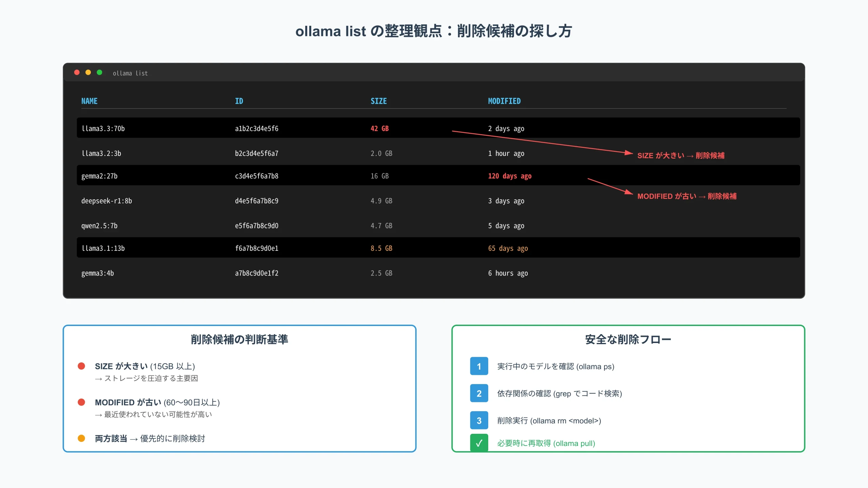Select the gemma2:27b model name
Image resolution: width=868 pixels, height=488 pixels.
pyautogui.click(x=99, y=176)
